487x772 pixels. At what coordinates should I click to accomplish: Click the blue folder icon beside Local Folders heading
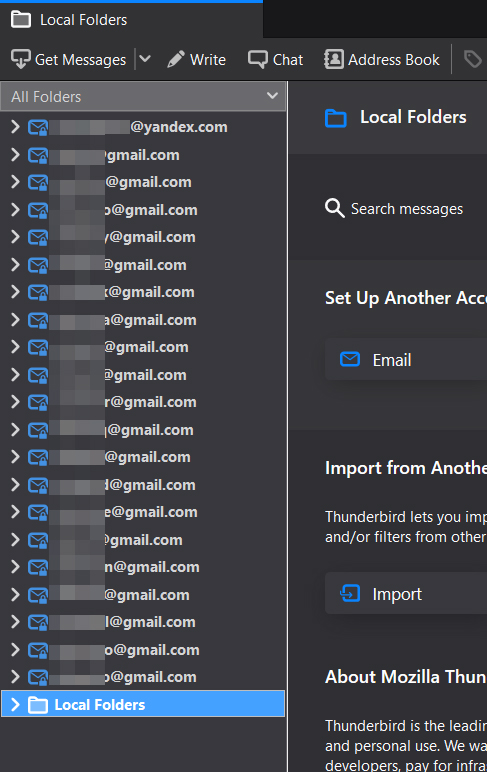[x=336, y=118]
